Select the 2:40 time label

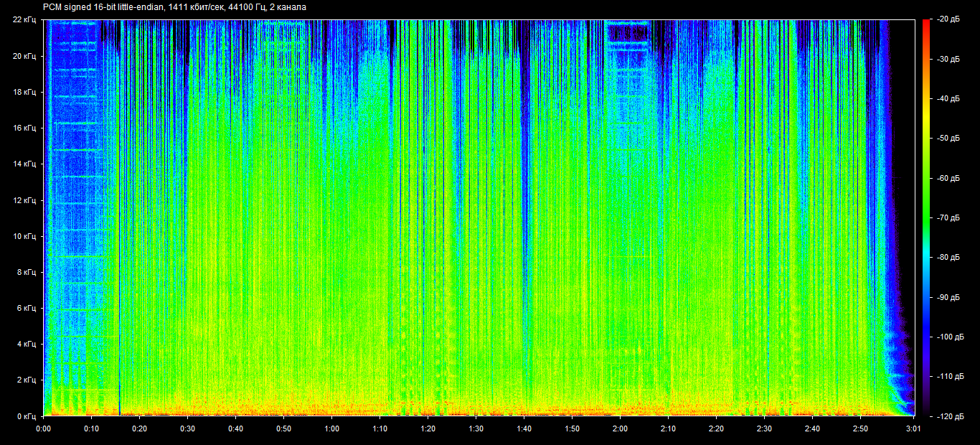click(812, 428)
